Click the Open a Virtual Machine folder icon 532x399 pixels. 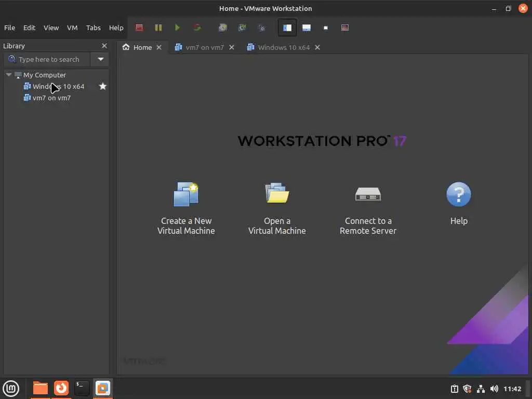coord(277,193)
